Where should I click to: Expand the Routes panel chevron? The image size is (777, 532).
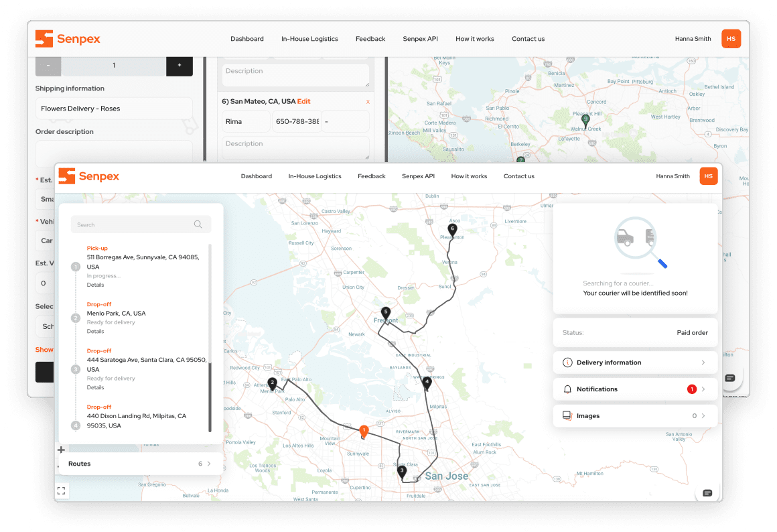point(208,463)
